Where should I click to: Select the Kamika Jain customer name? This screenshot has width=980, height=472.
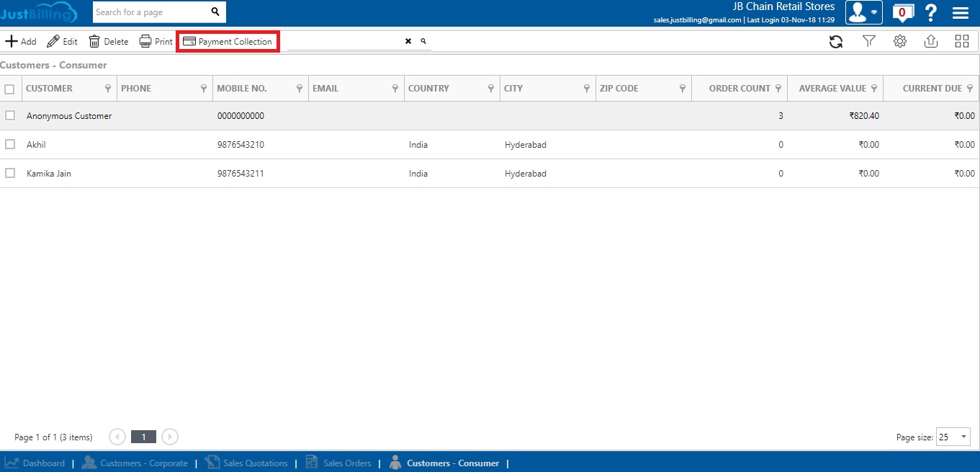pos(49,174)
